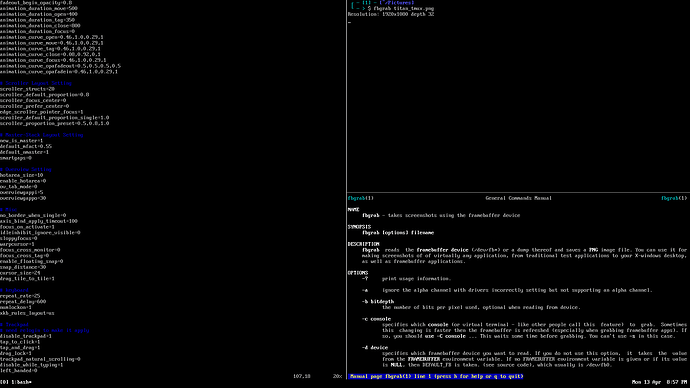Select the tmux window "1:bash*" in status bar
This screenshot has height=388, width=690.
tap(22, 382)
